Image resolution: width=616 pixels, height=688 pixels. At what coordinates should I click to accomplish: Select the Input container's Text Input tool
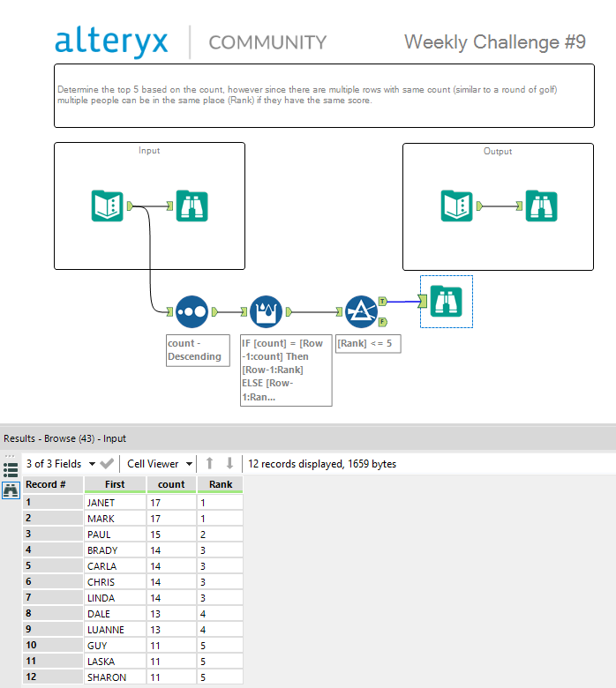pyautogui.click(x=107, y=206)
